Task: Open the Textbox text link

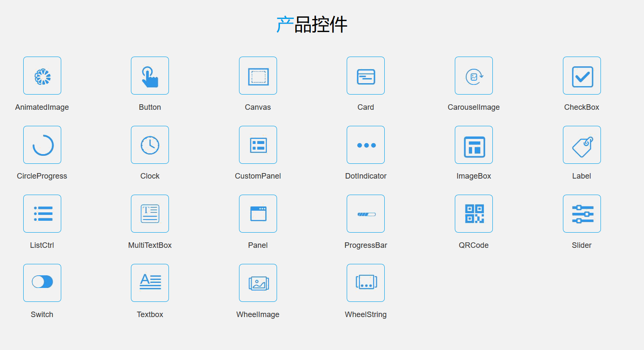Action: tap(150, 315)
